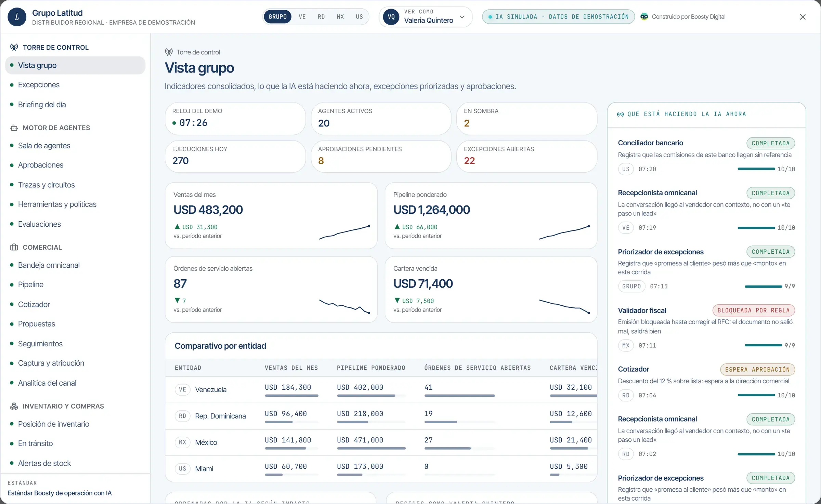This screenshot has width=821, height=504.
Task: Click the IA simulada datos de demostración pill
Action: 558,17
